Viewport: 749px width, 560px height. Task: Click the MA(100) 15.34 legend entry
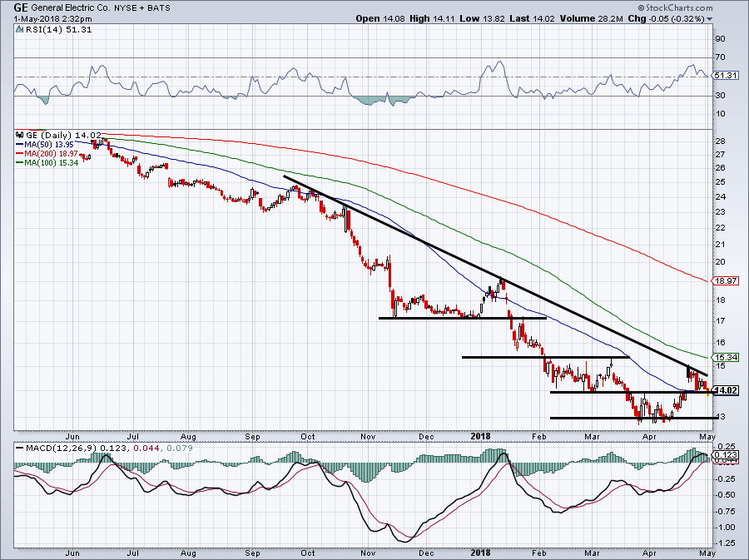coord(51,163)
